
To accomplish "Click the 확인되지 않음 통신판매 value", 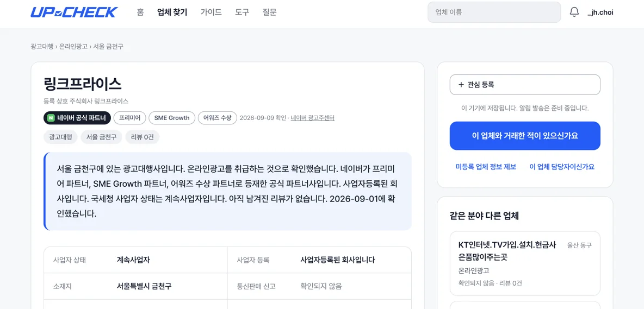I will [x=321, y=286].
